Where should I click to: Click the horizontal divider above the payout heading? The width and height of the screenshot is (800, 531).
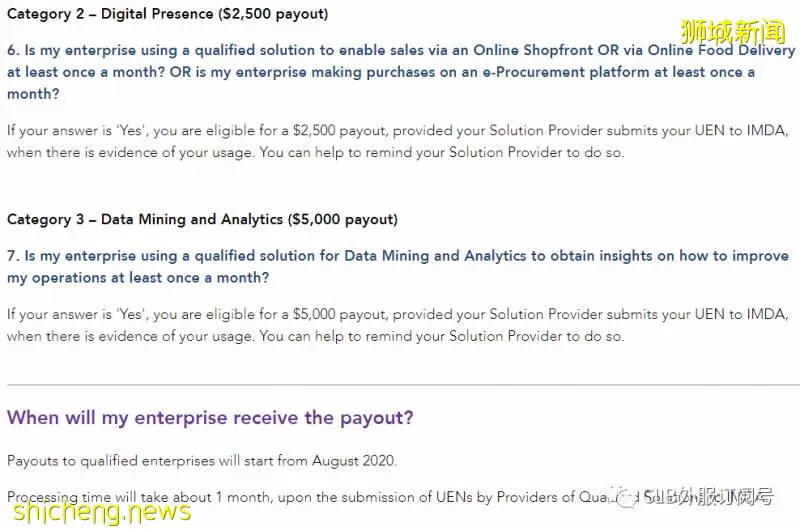tap(403, 385)
